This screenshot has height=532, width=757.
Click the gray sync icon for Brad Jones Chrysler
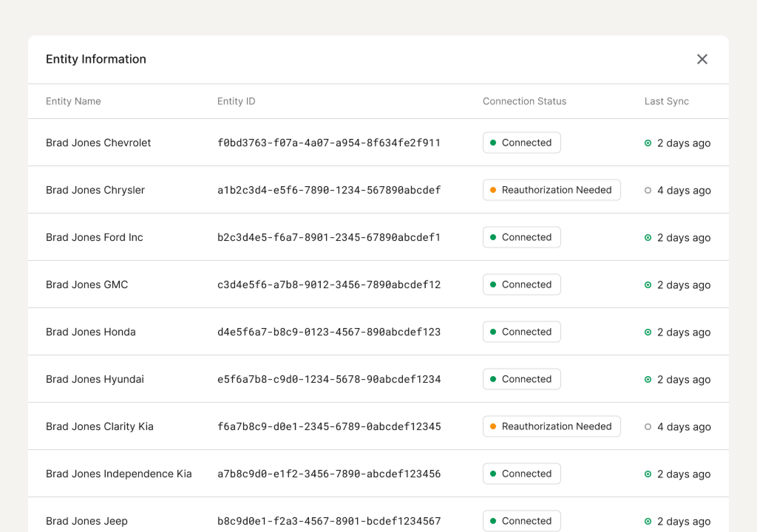click(x=648, y=190)
